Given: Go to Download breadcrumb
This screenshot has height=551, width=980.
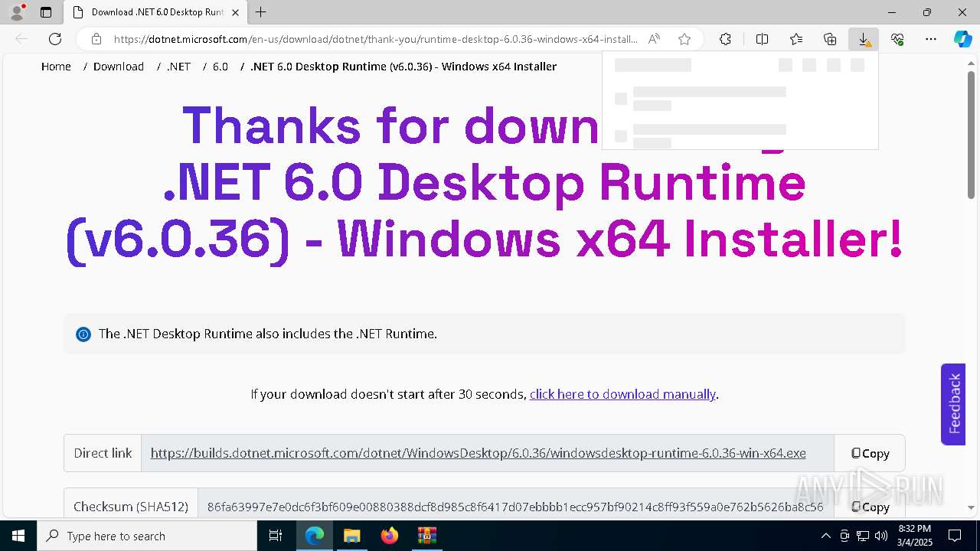Looking at the screenshot, I should (x=119, y=67).
